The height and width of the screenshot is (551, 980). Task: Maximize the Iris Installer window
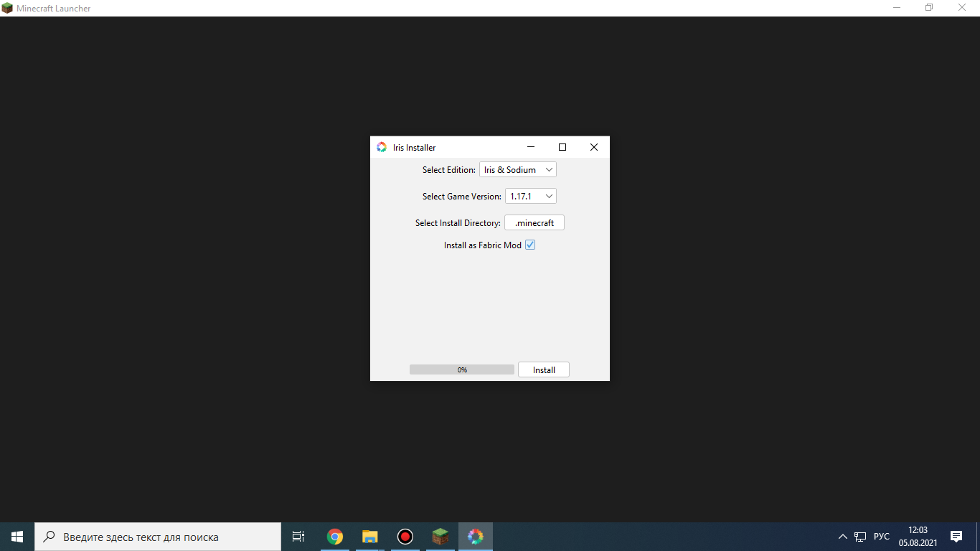click(562, 147)
